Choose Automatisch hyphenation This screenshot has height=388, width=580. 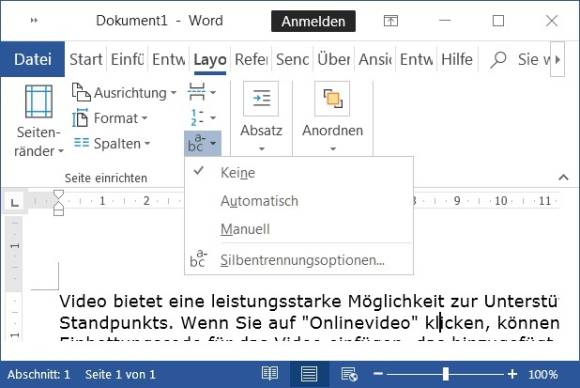tap(299, 201)
